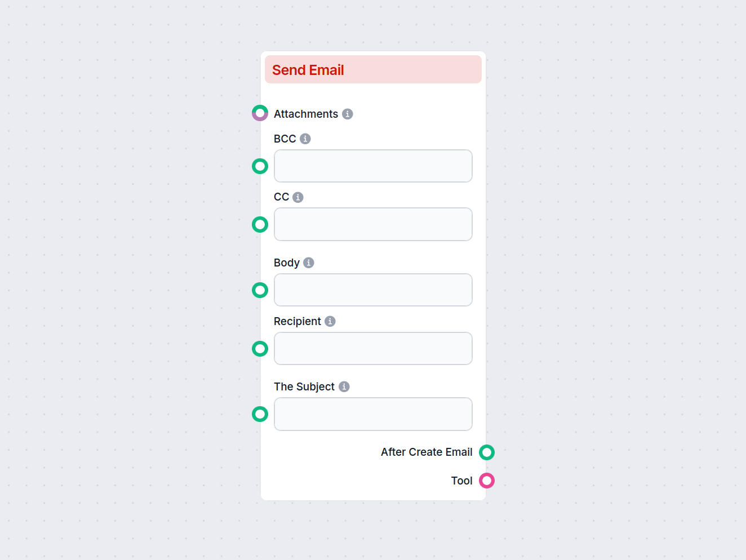Screen dimensions: 746x560
Task: Click the Body info icon
Action: point(308,263)
